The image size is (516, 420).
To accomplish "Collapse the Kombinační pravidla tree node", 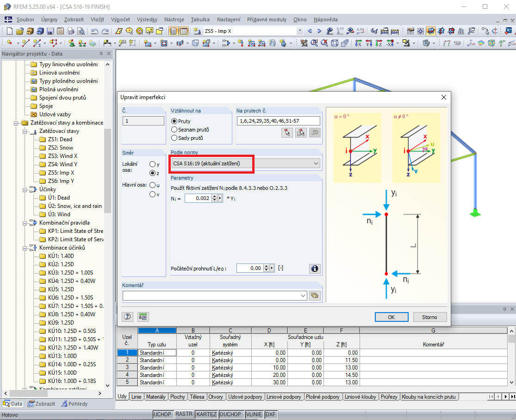I will click(x=25, y=223).
